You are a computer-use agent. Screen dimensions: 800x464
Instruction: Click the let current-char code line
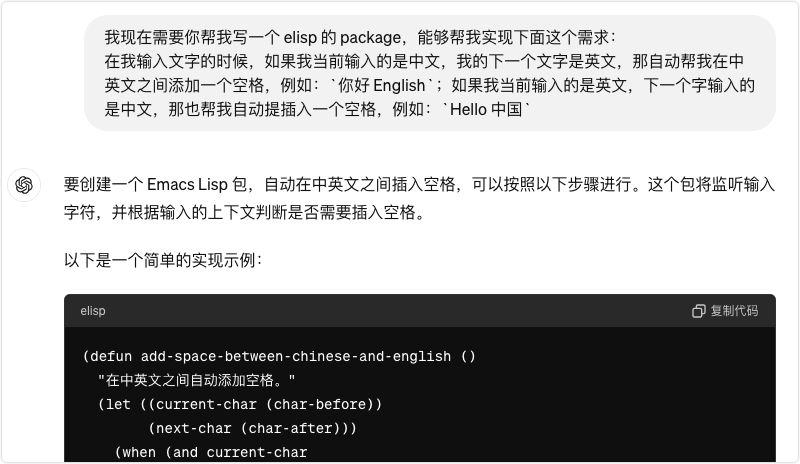point(240,404)
